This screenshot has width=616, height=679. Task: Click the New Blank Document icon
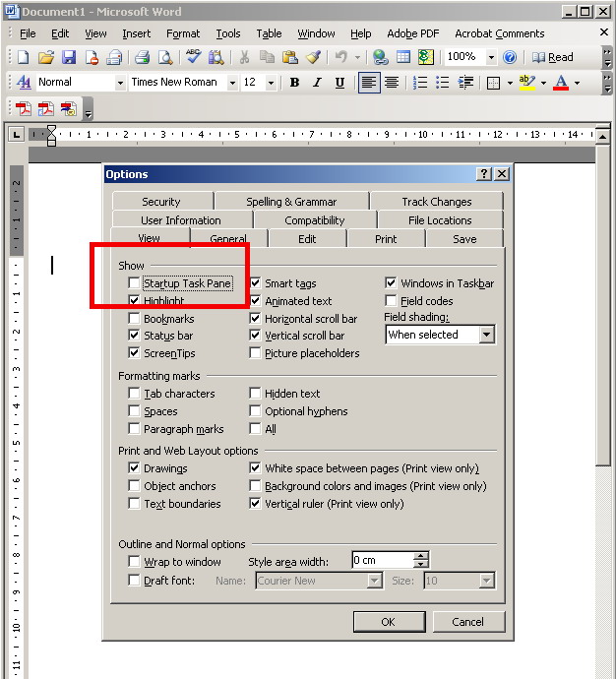(23, 57)
